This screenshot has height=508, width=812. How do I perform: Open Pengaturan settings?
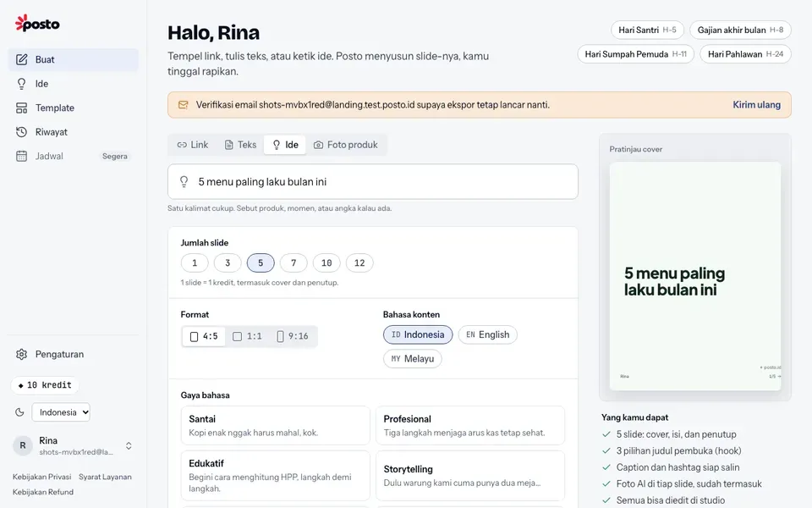[73, 354]
